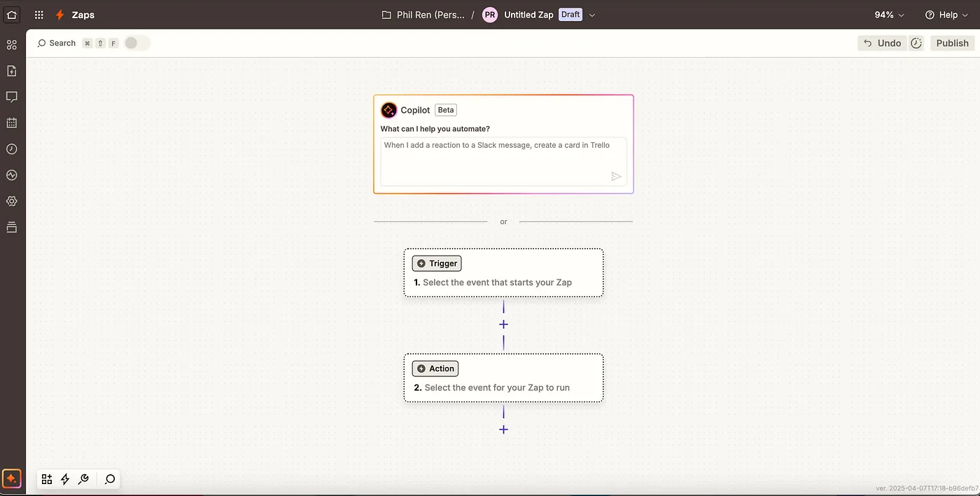Viewport: 980px width, 496px height.
Task: Open the Phil Ren folder breadcrumb
Action: (423, 15)
